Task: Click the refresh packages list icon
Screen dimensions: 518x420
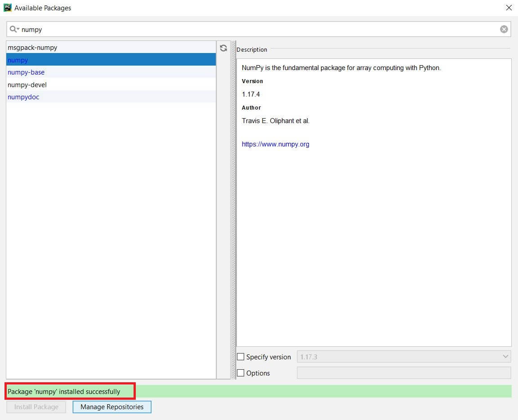Action: [223, 48]
